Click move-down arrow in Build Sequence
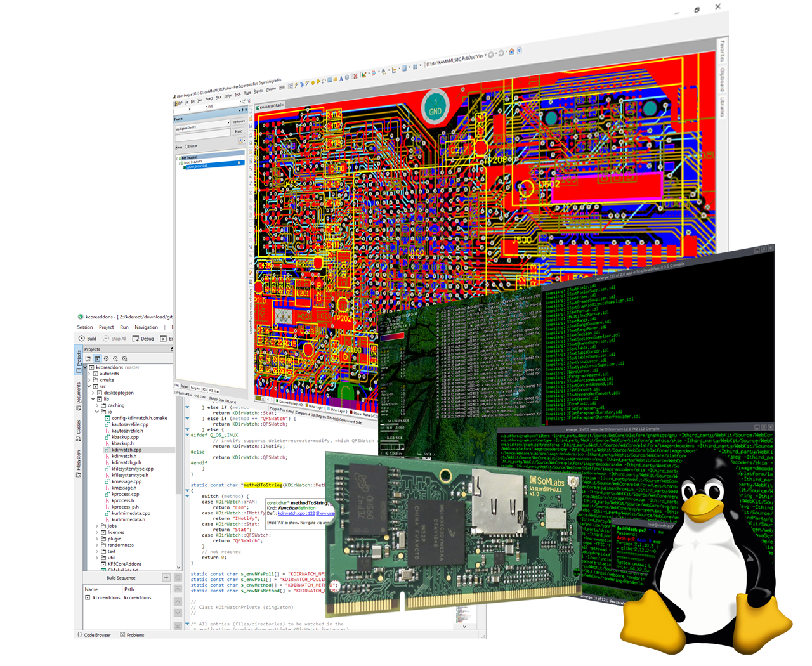 [x=178, y=613]
